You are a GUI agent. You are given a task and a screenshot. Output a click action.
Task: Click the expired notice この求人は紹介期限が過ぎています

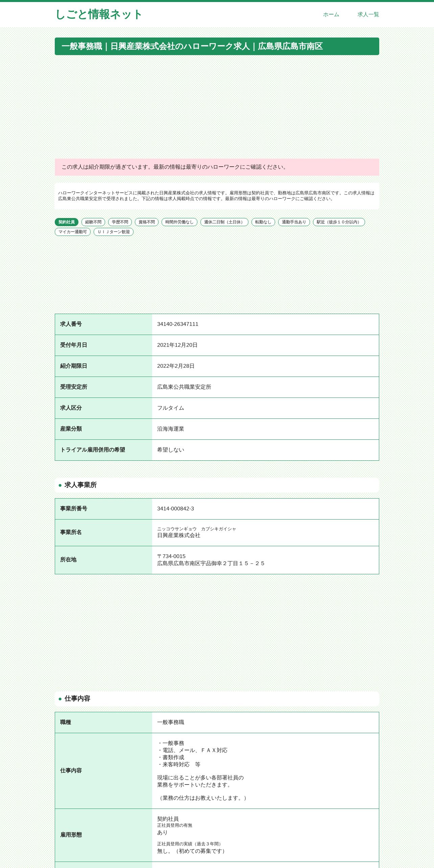click(217, 167)
